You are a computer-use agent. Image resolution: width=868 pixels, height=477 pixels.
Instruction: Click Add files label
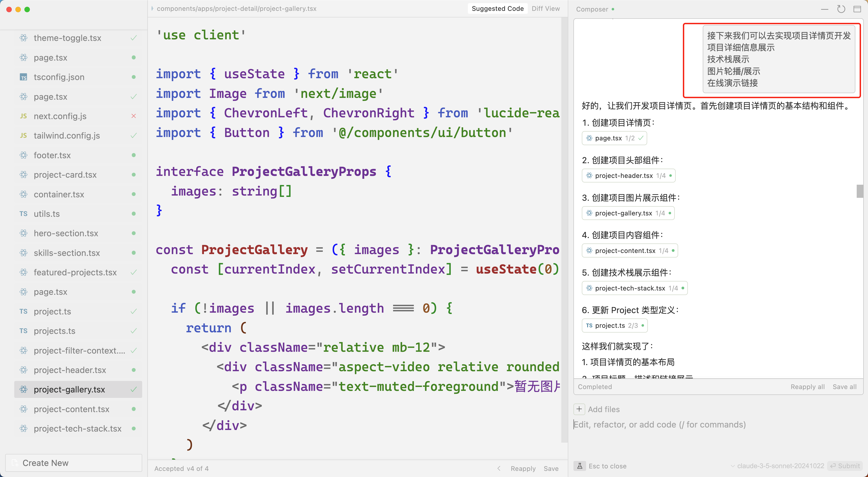coord(604,409)
